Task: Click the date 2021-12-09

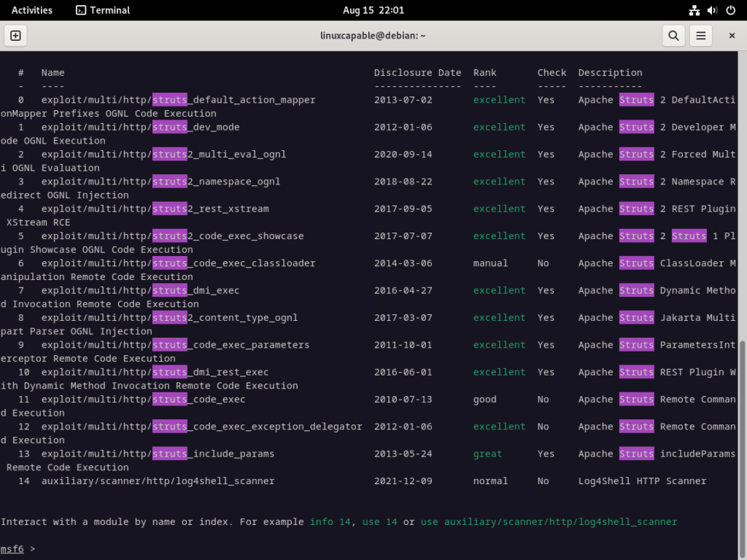Action: click(x=403, y=481)
